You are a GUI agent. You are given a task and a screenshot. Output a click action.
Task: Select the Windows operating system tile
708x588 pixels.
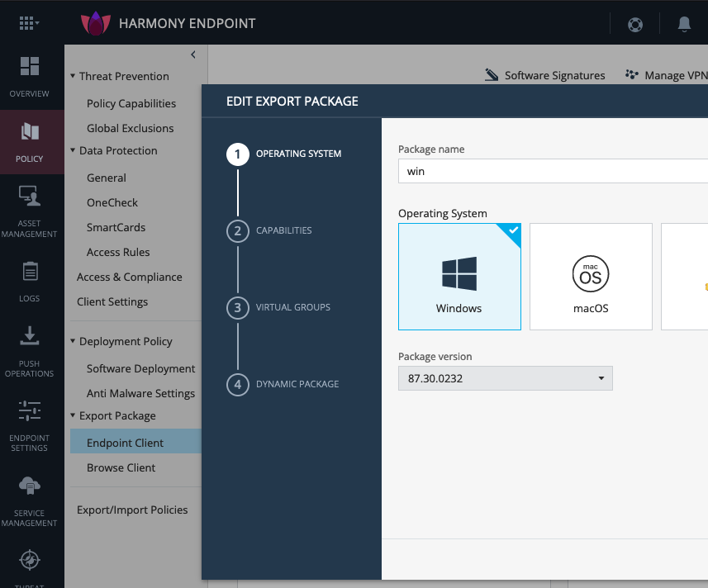[x=459, y=276]
